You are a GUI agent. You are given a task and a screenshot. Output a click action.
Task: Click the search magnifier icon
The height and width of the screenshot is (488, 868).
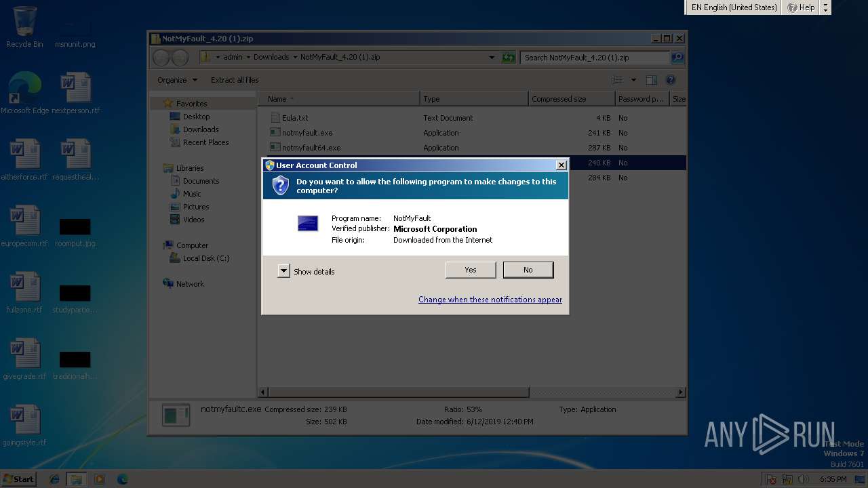(x=677, y=58)
